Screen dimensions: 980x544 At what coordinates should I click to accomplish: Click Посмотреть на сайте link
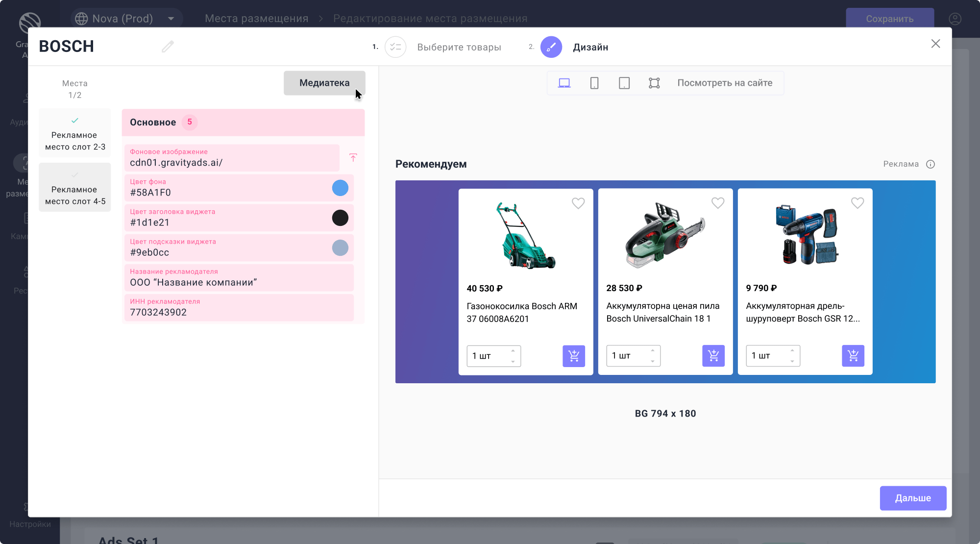[725, 83]
